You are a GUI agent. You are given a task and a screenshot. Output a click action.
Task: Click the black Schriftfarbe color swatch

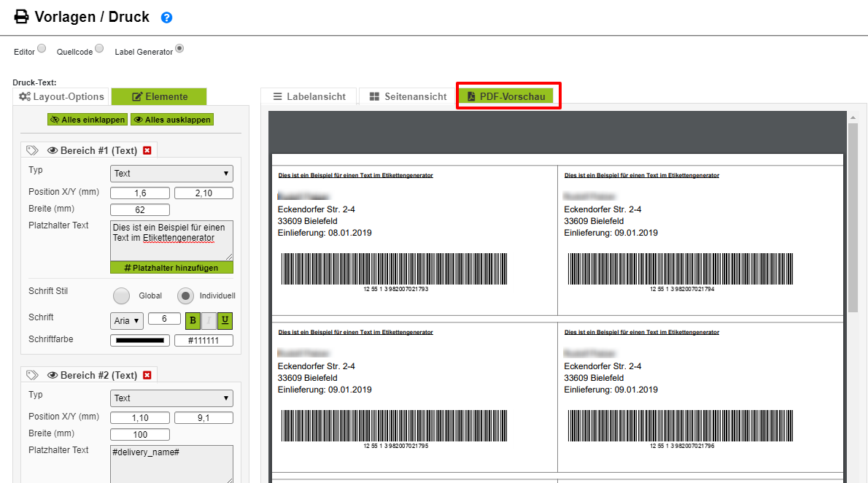tap(140, 340)
